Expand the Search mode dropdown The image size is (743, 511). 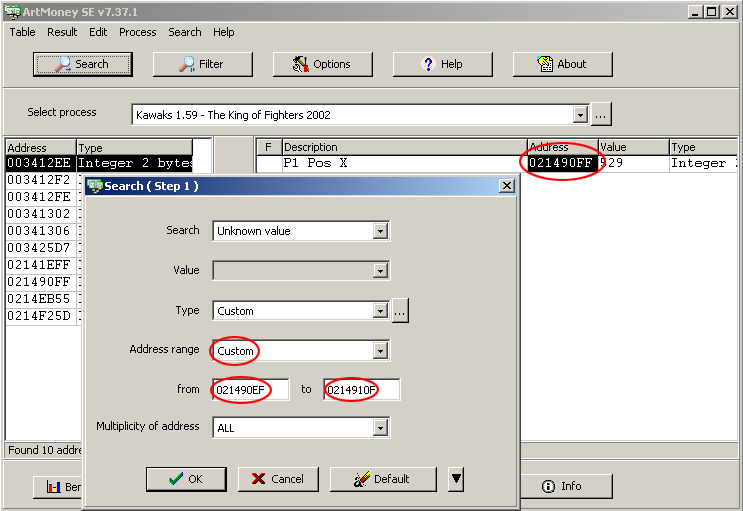coord(380,231)
